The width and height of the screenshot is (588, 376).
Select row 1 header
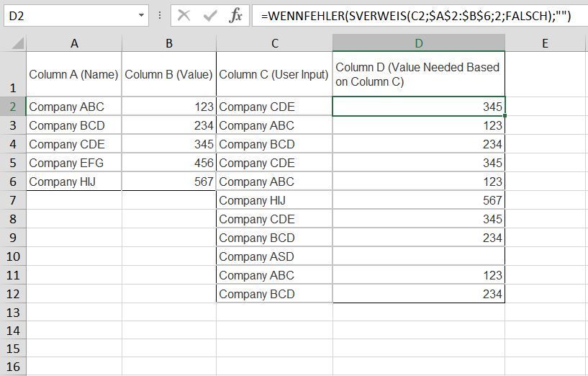pyautogui.click(x=13, y=74)
